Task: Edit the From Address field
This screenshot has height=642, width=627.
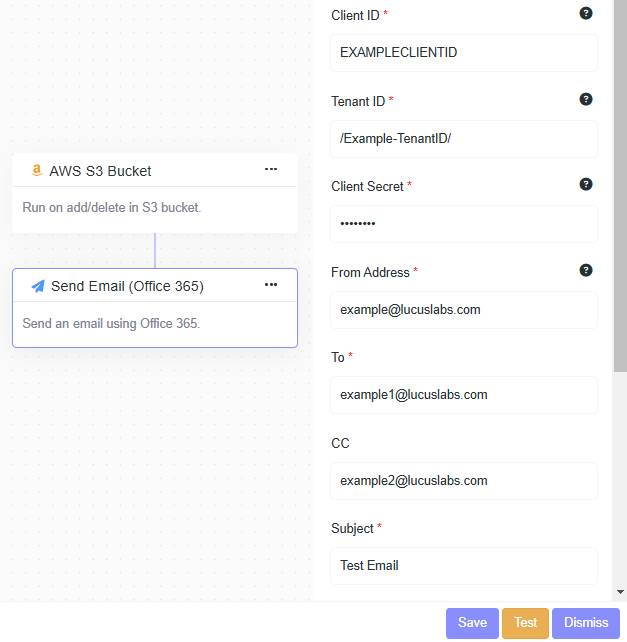Action: tap(464, 310)
